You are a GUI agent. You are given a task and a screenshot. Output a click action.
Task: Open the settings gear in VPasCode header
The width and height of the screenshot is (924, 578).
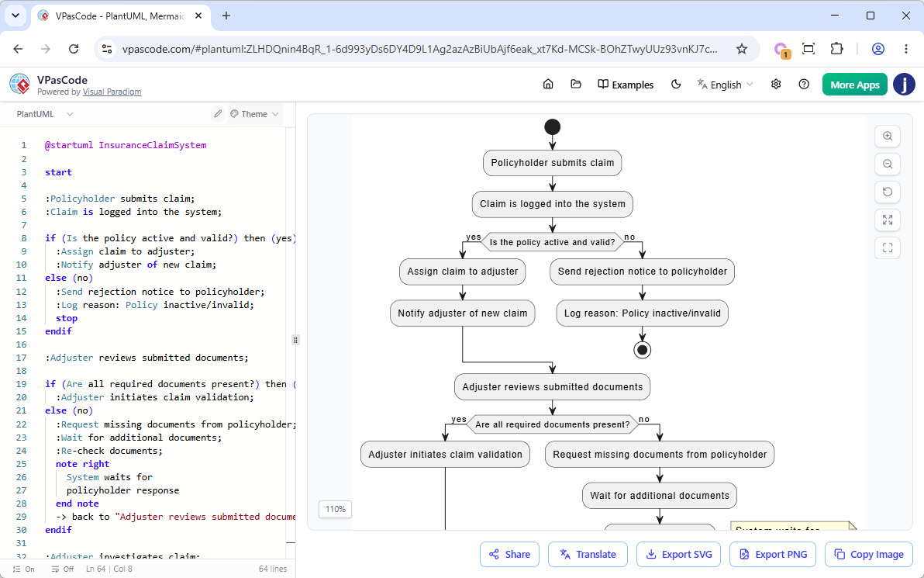(x=776, y=85)
